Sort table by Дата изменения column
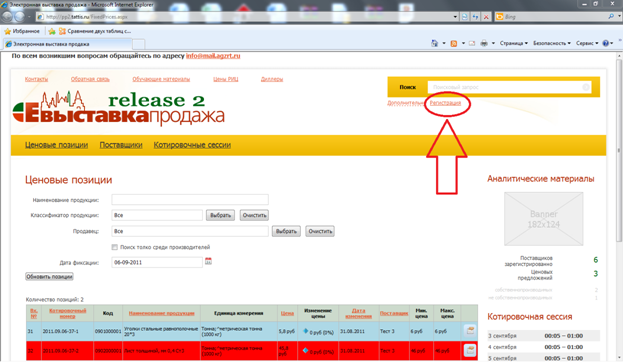The image size is (623, 362). click(x=358, y=313)
